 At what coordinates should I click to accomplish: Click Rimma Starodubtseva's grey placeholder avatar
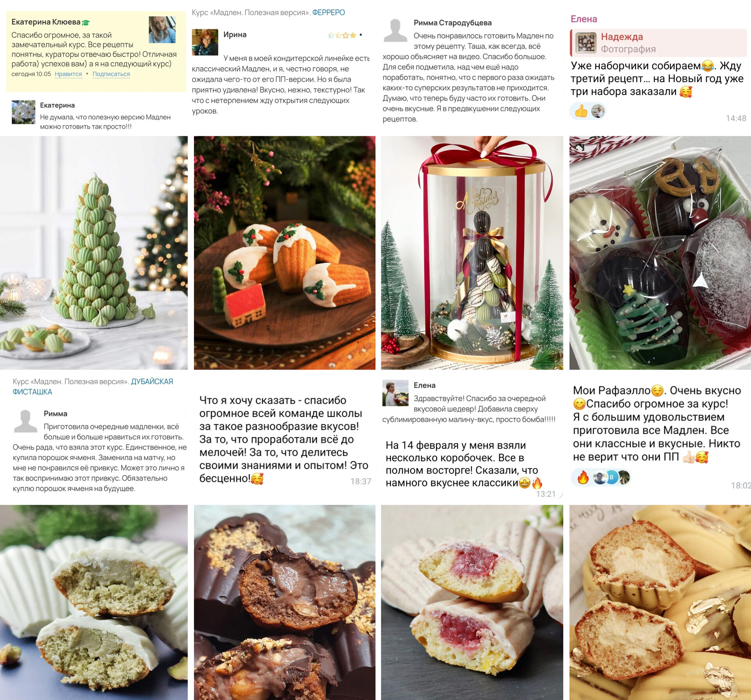click(x=395, y=31)
